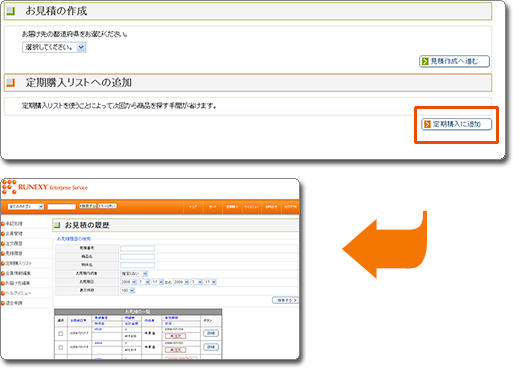Open the category dropdown in the orange bar
This screenshot has width=532, height=380.
point(26,207)
